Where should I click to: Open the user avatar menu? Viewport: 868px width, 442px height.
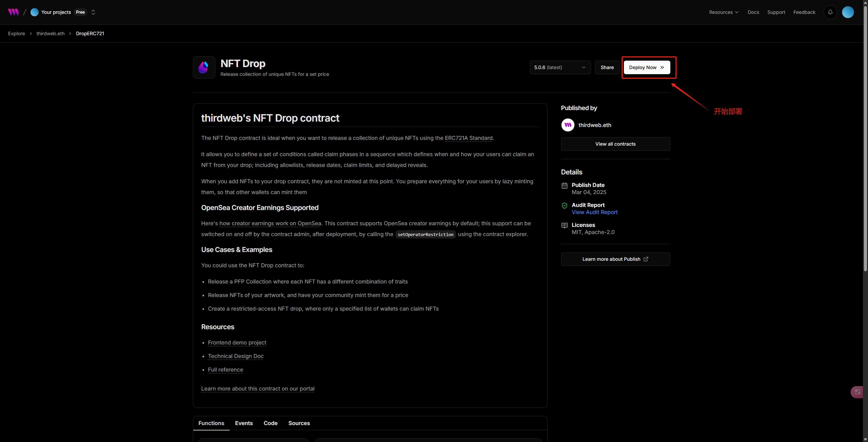pyautogui.click(x=848, y=12)
